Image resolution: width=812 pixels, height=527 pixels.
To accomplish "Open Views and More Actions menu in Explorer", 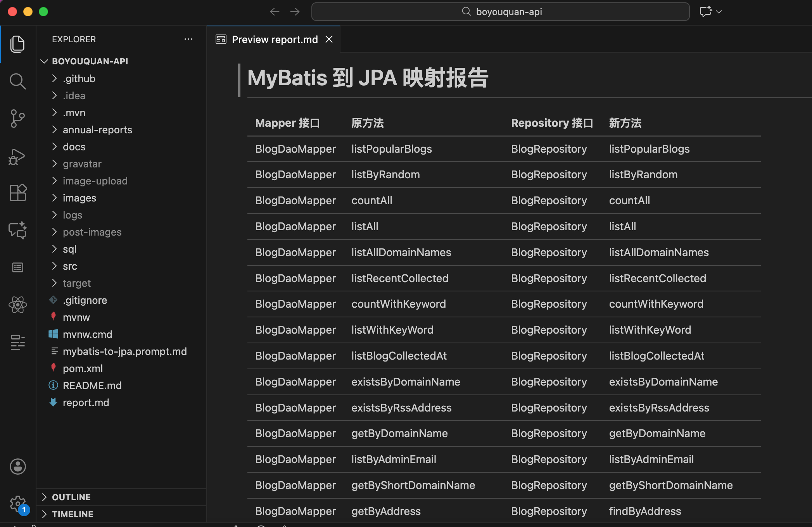I will 188,39.
